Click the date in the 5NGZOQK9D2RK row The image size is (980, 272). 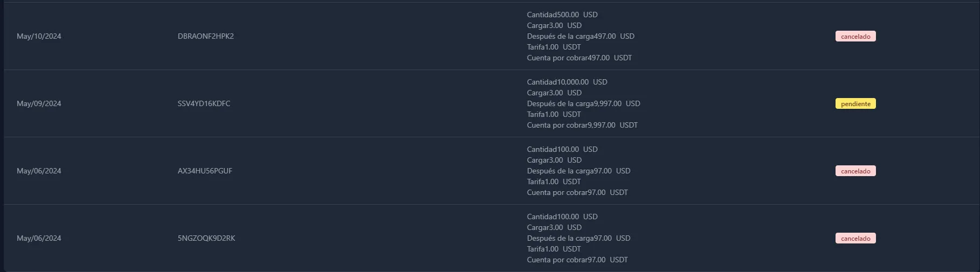[x=39, y=238]
